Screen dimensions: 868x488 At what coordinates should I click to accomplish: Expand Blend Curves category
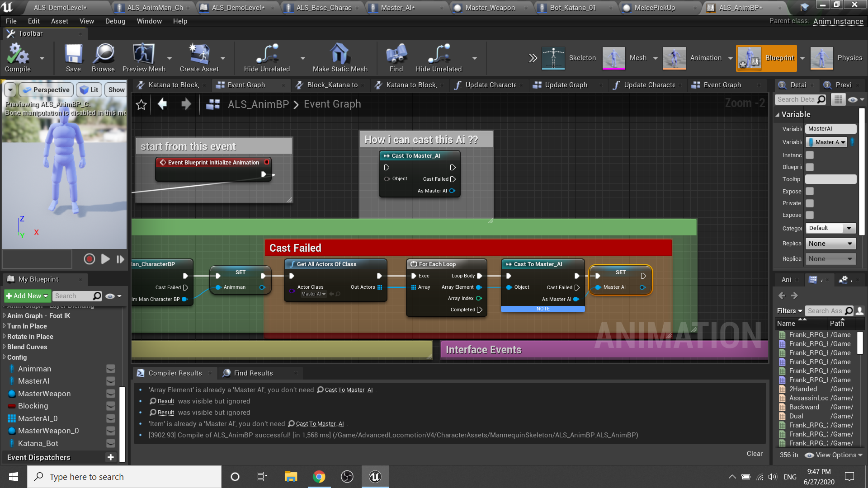[4, 347]
